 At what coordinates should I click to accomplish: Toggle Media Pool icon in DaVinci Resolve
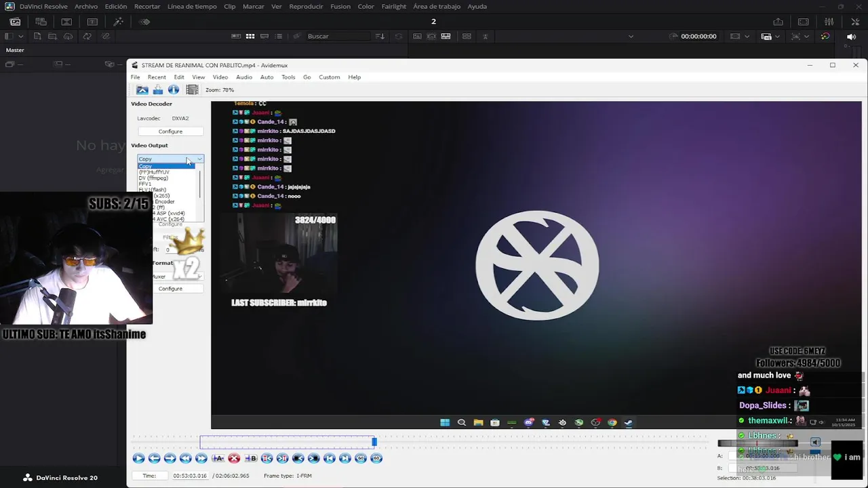point(15,22)
